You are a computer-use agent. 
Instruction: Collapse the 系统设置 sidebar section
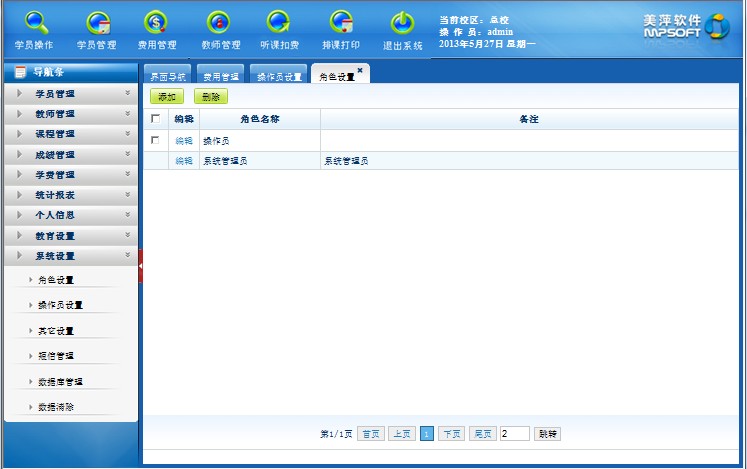pyautogui.click(x=70, y=256)
